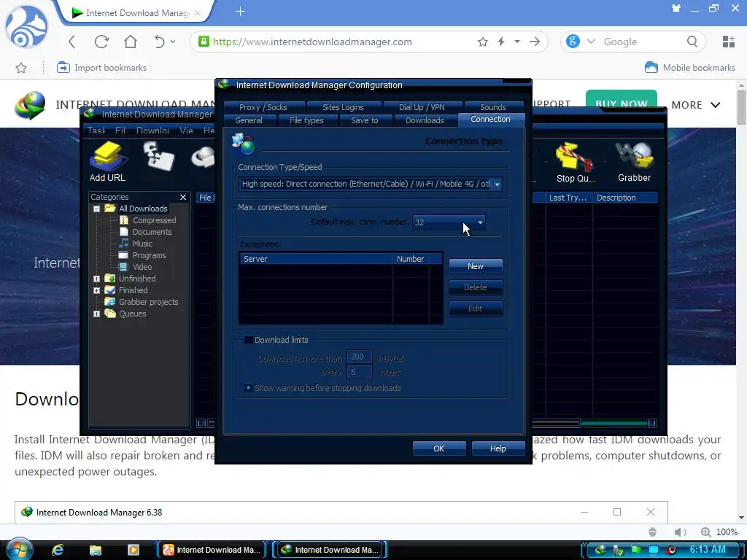Select the Music category
This screenshot has height=560, width=747.
(142, 244)
